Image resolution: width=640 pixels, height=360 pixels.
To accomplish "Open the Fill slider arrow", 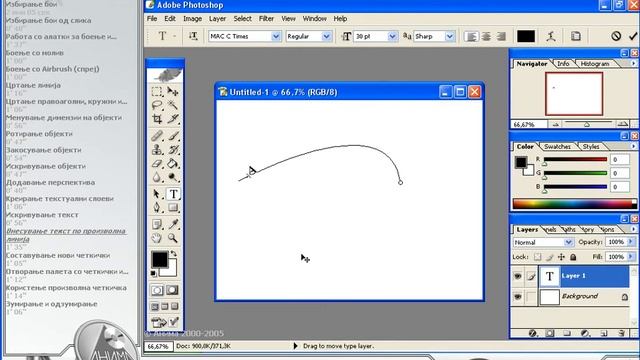I will [x=631, y=257].
